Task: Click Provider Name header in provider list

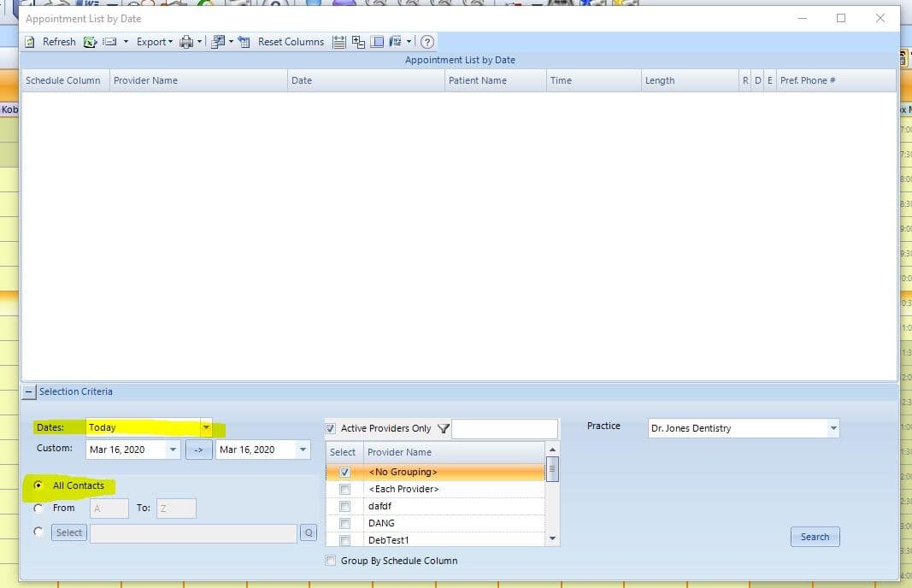Action: tap(454, 452)
